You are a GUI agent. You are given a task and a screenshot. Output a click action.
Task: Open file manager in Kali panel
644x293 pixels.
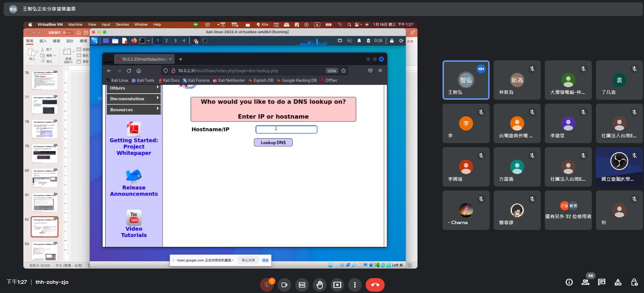click(x=115, y=41)
